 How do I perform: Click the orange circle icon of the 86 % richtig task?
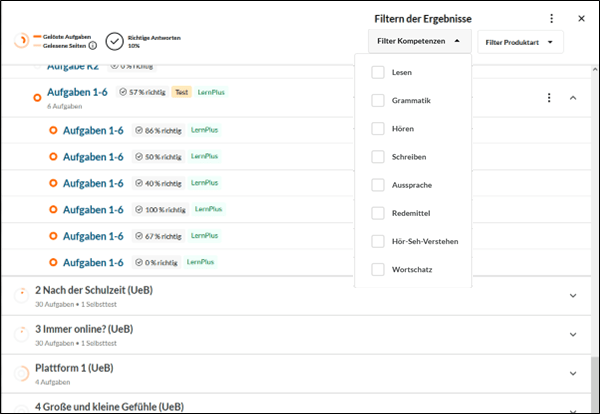pos(53,130)
